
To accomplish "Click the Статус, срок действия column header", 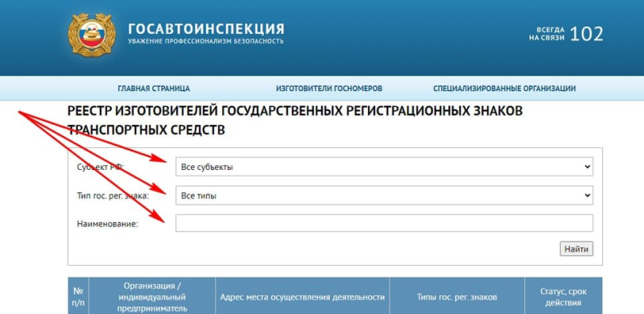I will click(x=563, y=297).
